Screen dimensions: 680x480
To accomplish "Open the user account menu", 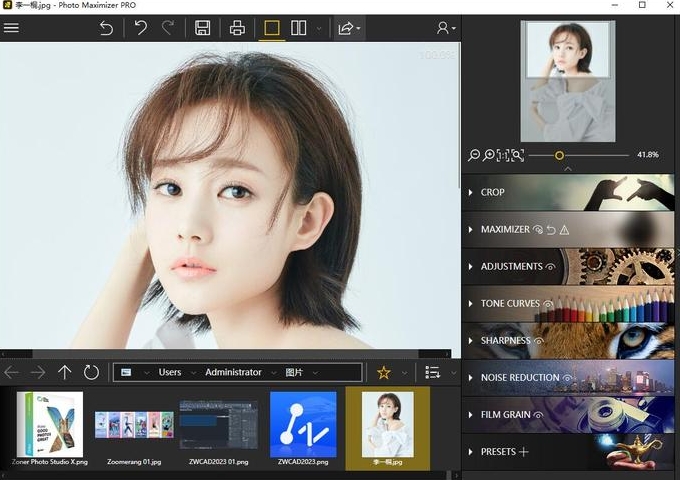I will click(446, 28).
